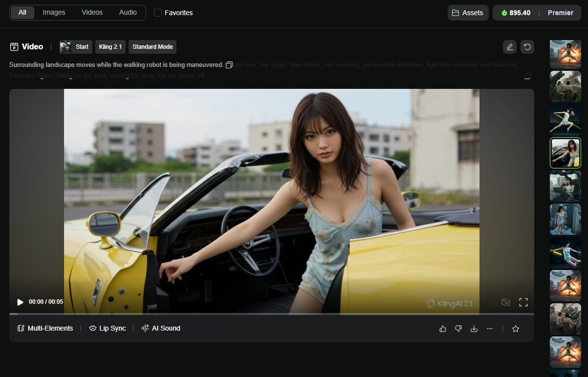The width and height of the screenshot is (588, 377).
Task: Switch to the Images tab
Action: pos(54,12)
